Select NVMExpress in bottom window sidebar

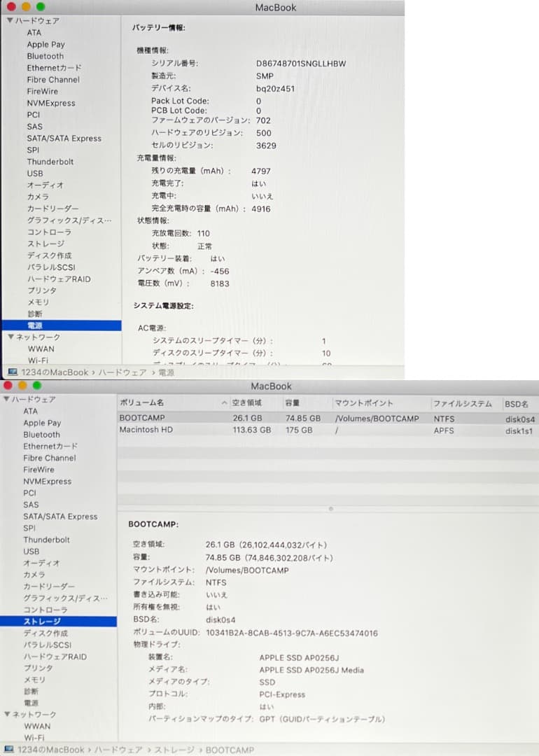[47, 481]
